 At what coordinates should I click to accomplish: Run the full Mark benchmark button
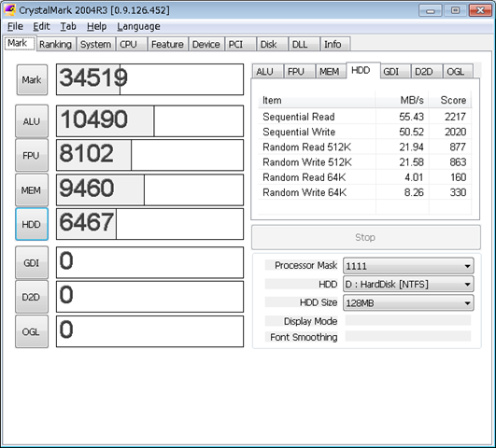tap(32, 80)
